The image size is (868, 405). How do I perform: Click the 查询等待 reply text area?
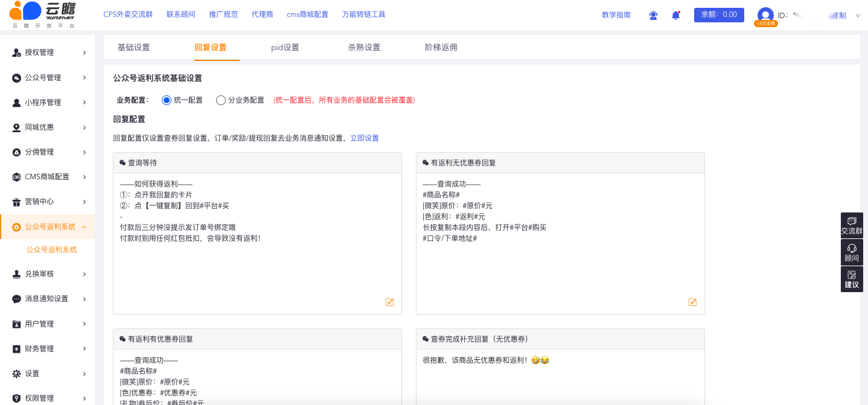pyautogui.click(x=257, y=244)
